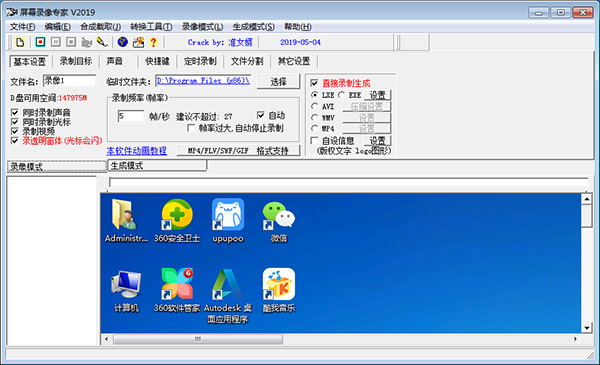Select the WMV format radio button
Viewport: 600px width, 365px height.
point(315,117)
